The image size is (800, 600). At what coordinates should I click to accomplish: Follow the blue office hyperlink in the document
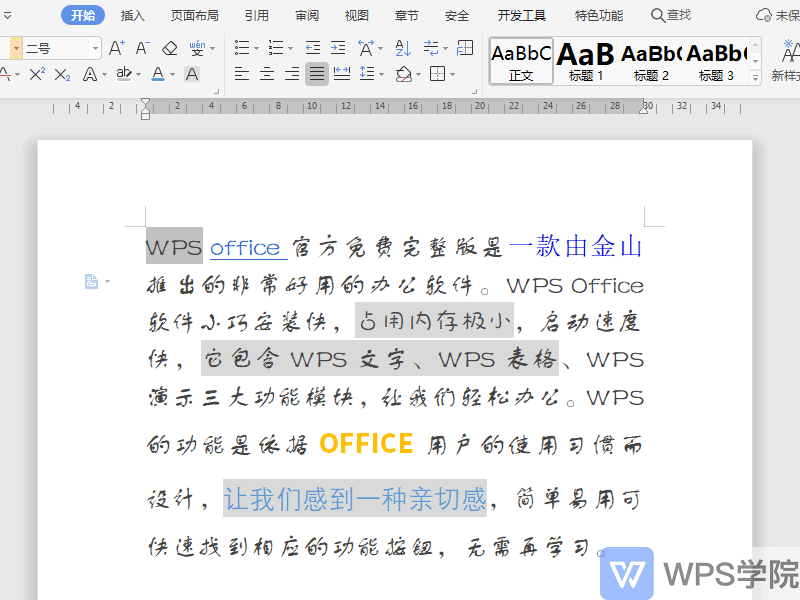coord(245,248)
